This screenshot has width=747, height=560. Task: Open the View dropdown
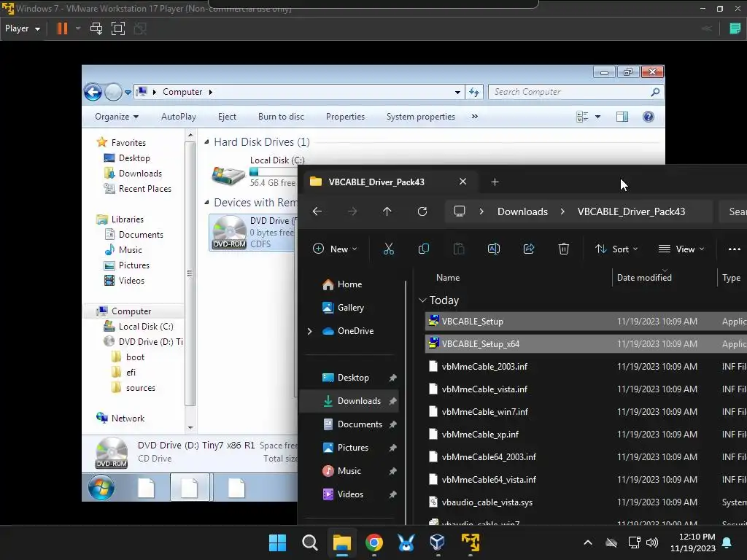(681, 249)
